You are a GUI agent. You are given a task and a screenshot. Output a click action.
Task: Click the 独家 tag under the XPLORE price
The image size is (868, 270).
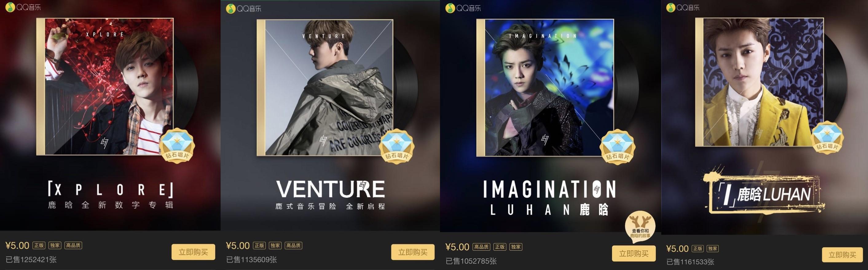click(x=55, y=245)
